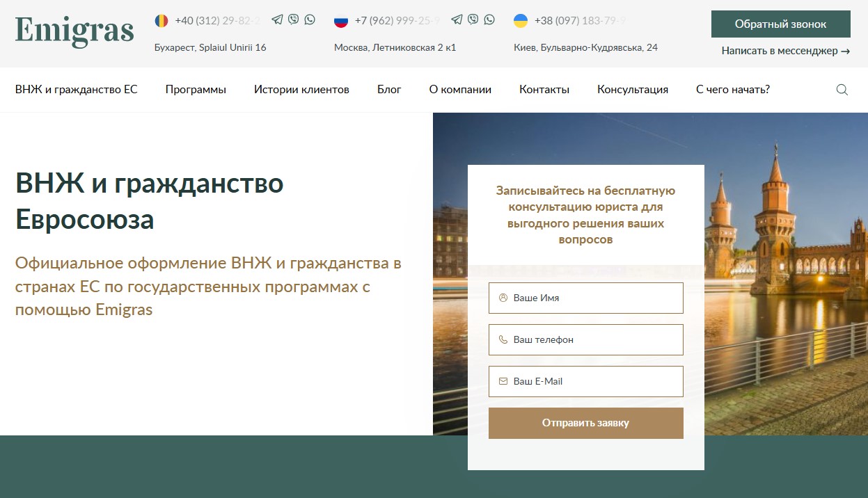Open the О компании page

[x=460, y=90]
